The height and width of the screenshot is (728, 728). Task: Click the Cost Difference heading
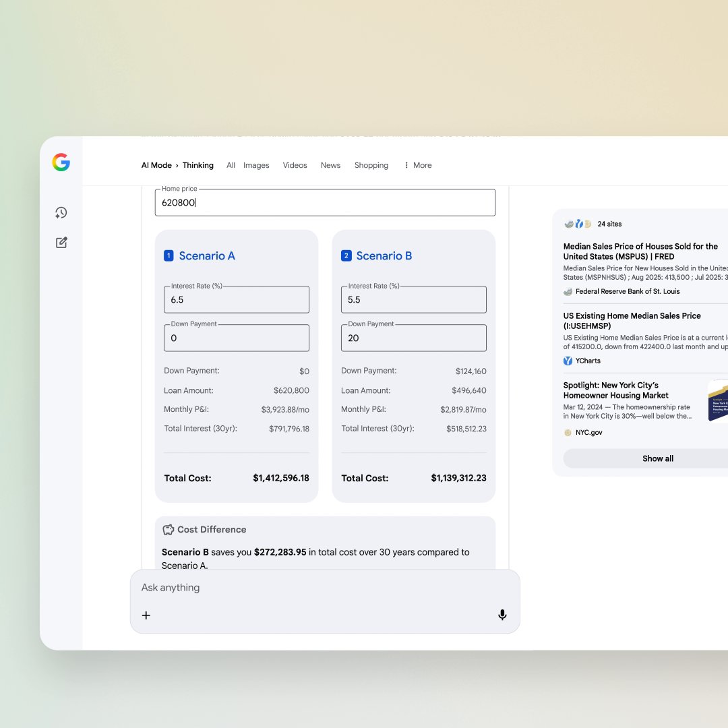pyautogui.click(x=212, y=529)
